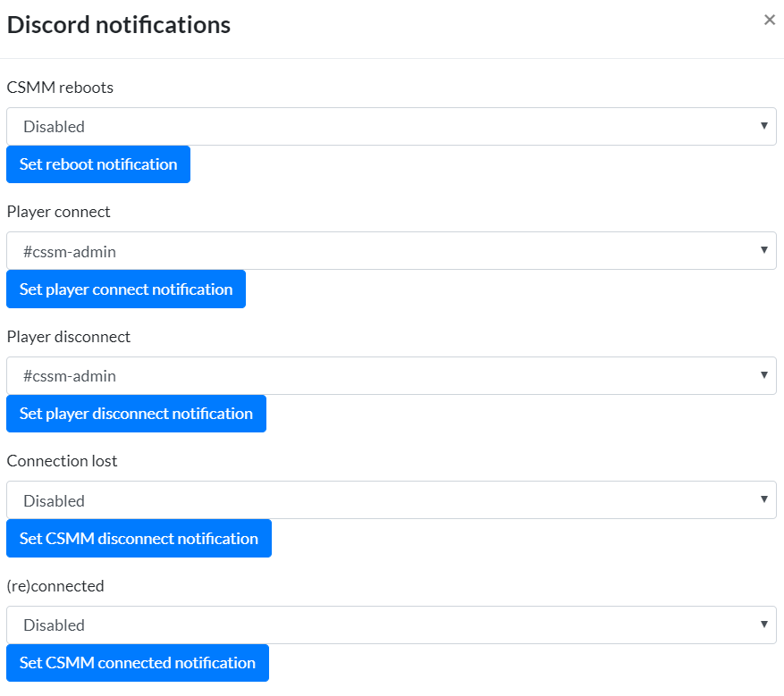Close the Discord notifications dialog

tap(770, 20)
